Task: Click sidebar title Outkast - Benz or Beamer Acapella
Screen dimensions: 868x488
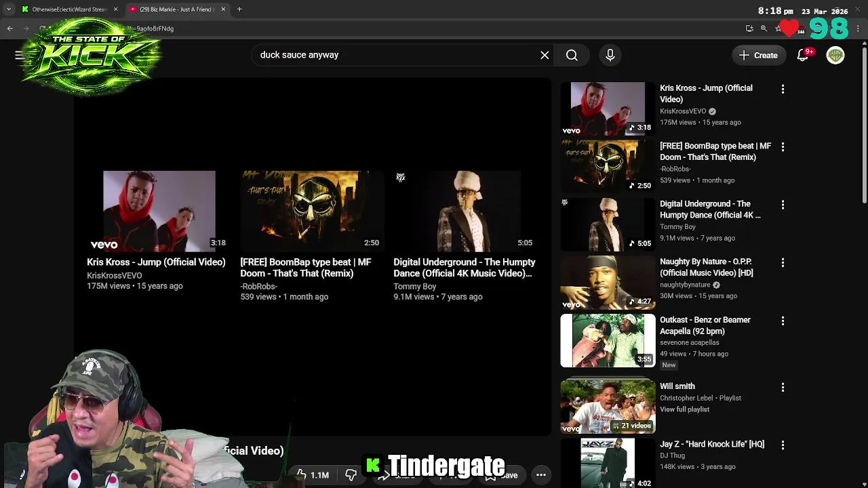Action: tap(705, 325)
